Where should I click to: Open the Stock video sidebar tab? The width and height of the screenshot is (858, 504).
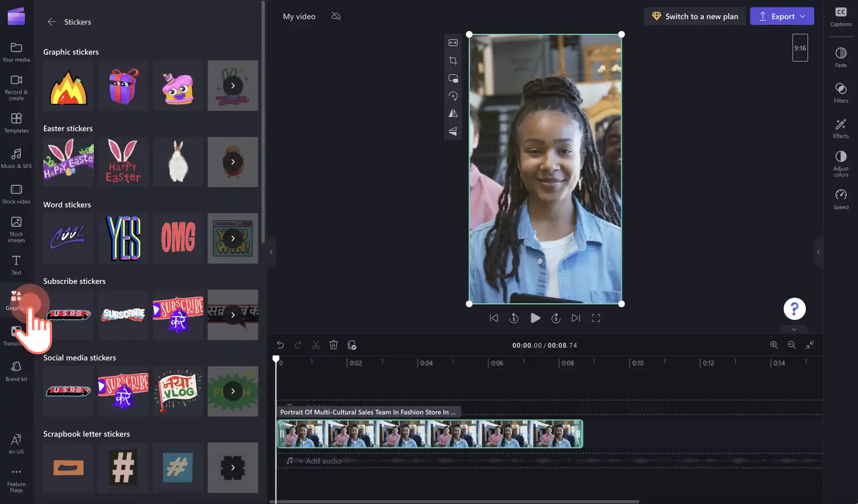[16, 194]
